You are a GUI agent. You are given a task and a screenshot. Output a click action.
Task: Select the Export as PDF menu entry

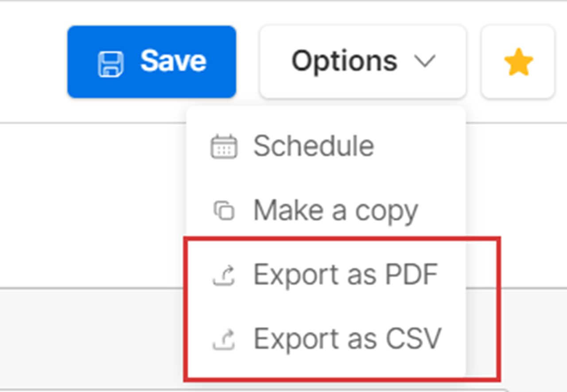326,275
